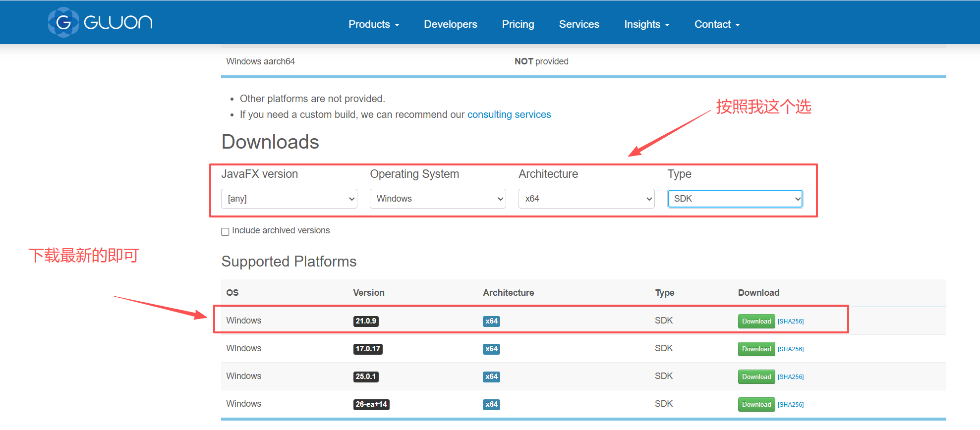This screenshot has width=980, height=430.
Task: Enable Include archived versions checkbox
Action: coord(225,231)
